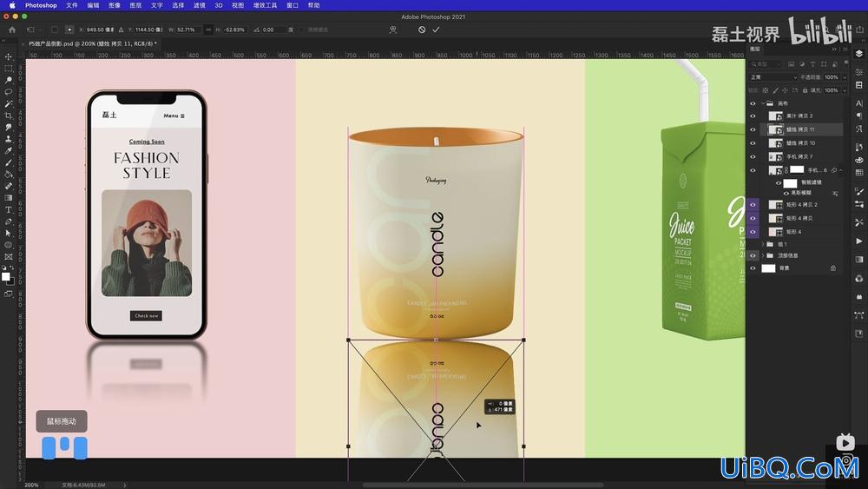This screenshot has width=868, height=489.
Task: Select the Path Selection arrow tool
Action: [9, 233]
